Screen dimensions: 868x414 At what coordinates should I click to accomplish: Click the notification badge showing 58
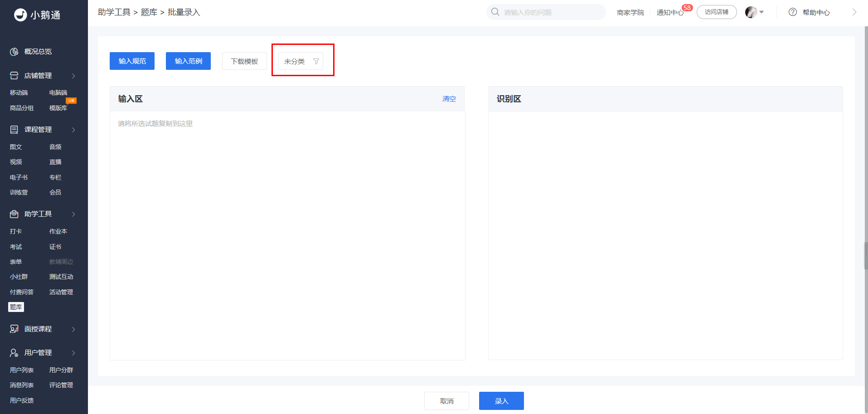click(x=687, y=8)
